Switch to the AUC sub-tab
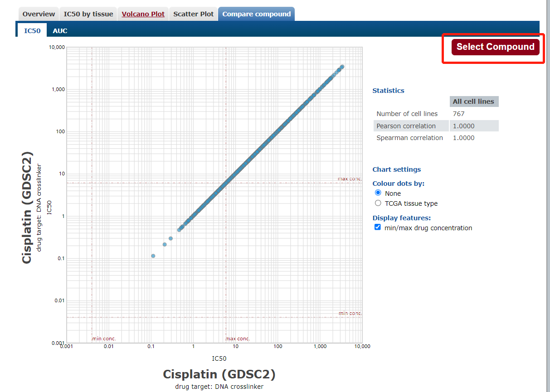This screenshot has height=392, width=550. point(60,31)
